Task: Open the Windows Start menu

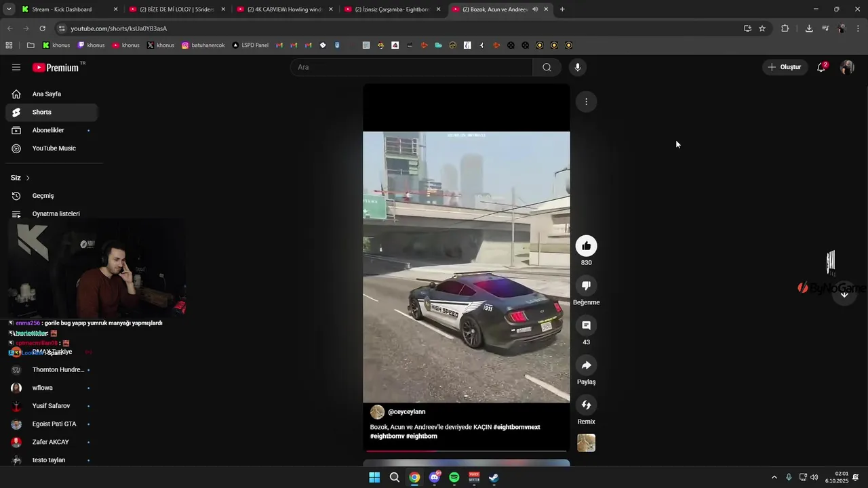Action: click(x=374, y=477)
